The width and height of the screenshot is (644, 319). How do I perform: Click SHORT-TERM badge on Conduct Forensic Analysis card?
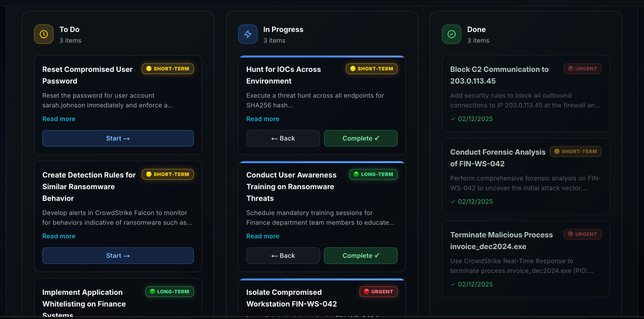click(575, 151)
